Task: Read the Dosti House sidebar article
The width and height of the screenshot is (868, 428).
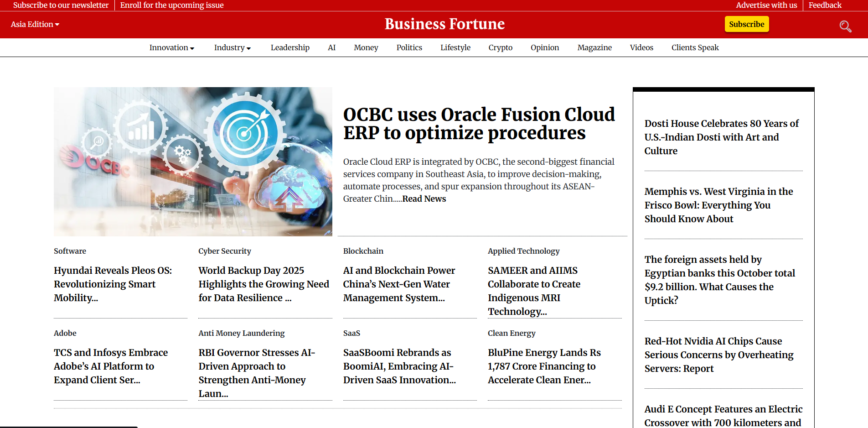Action: coord(721,137)
